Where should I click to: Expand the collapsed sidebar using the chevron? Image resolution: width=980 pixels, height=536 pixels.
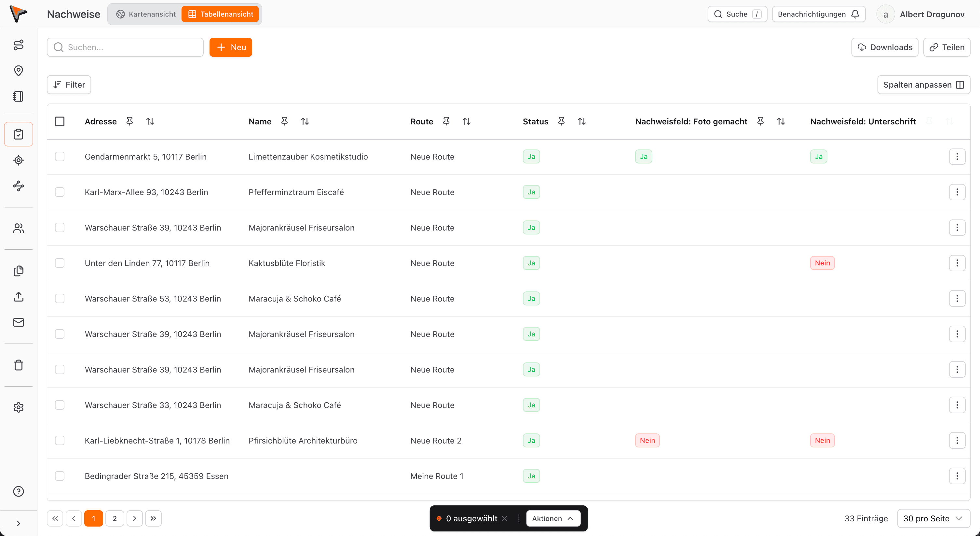point(18,523)
